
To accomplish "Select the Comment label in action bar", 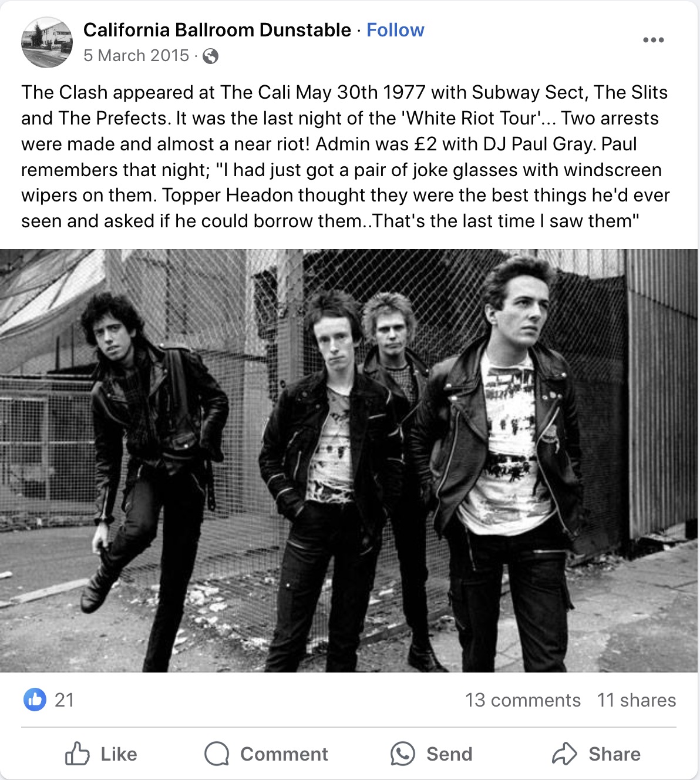I will tap(284, 754).
